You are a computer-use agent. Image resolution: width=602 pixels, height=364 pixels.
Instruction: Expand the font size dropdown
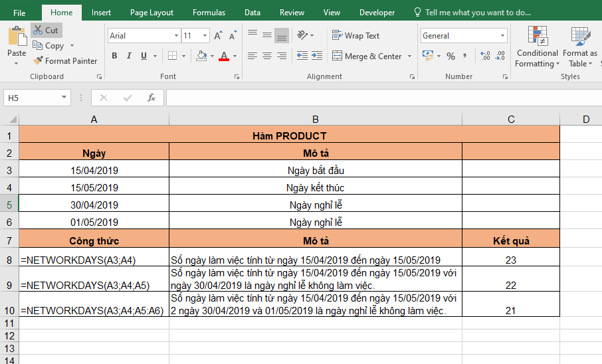205,36
